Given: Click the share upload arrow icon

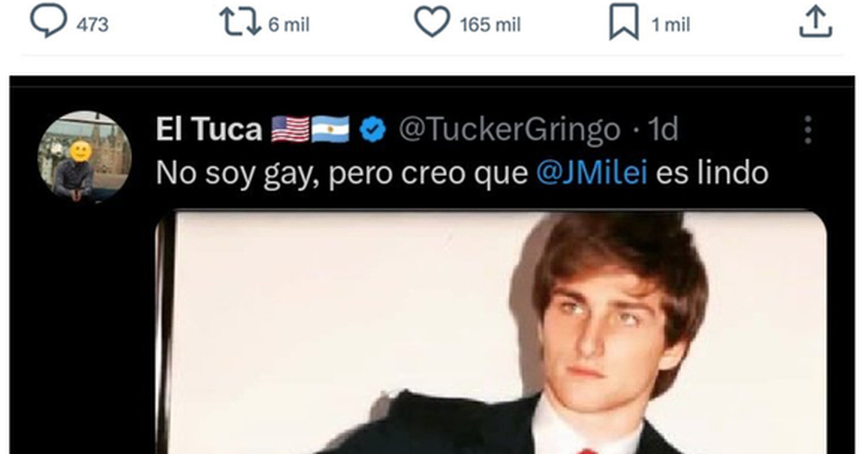Looking at the screenshot, I should coord(816,23).
